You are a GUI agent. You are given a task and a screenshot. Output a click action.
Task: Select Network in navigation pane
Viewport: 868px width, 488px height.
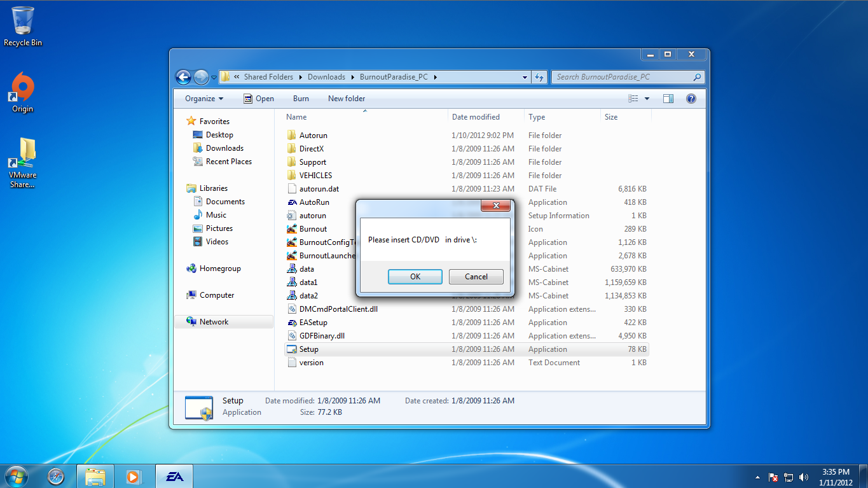point(224,322)
